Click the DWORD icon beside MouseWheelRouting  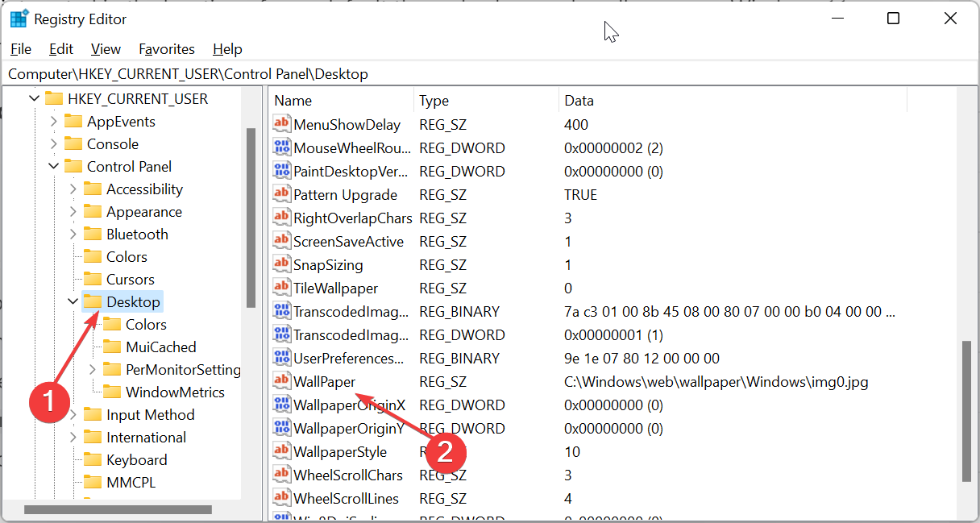click(x=281, y=147)
